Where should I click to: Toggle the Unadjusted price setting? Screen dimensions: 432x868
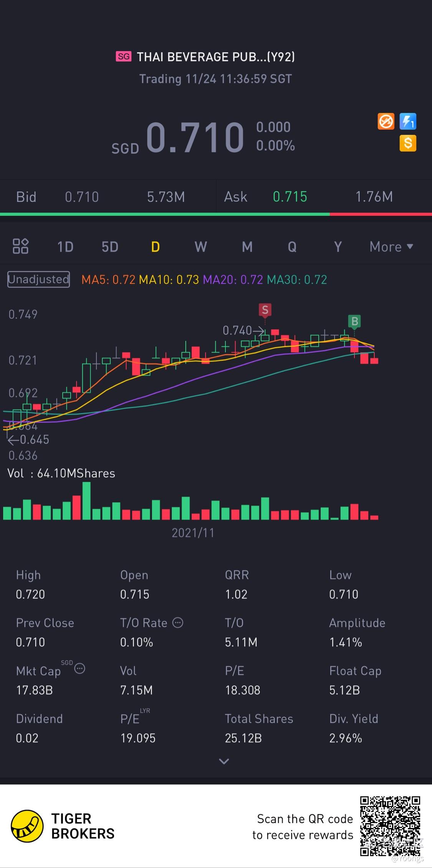click(x=38, y=279)
